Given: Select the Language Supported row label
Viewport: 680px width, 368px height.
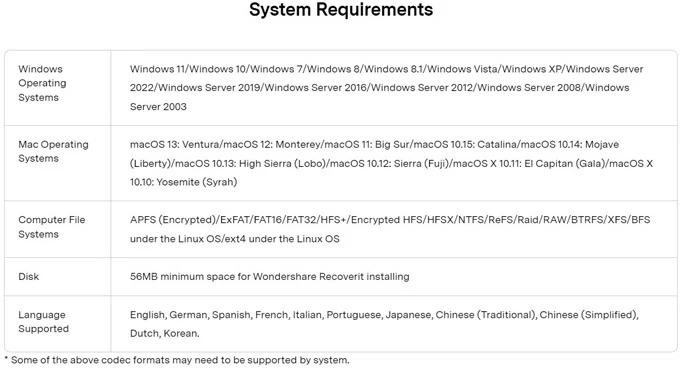Looking at the screenshot, I should click(x=43, y=322).
